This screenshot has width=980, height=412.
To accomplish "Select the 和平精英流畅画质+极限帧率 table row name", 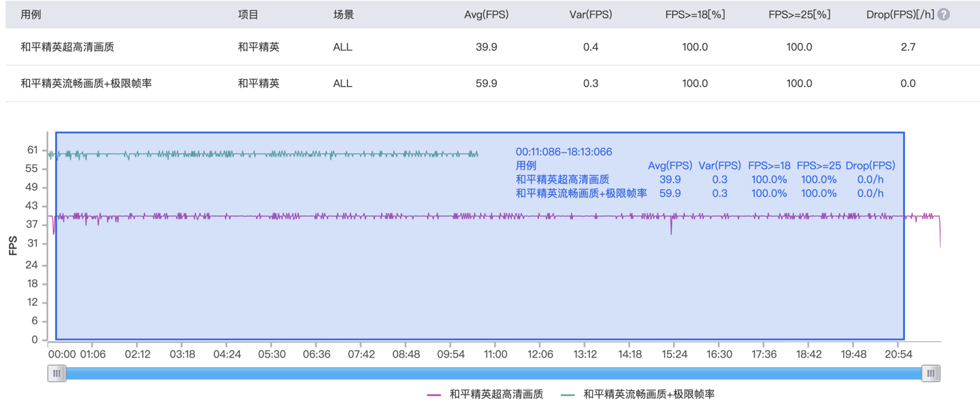I will pos(86,83).
